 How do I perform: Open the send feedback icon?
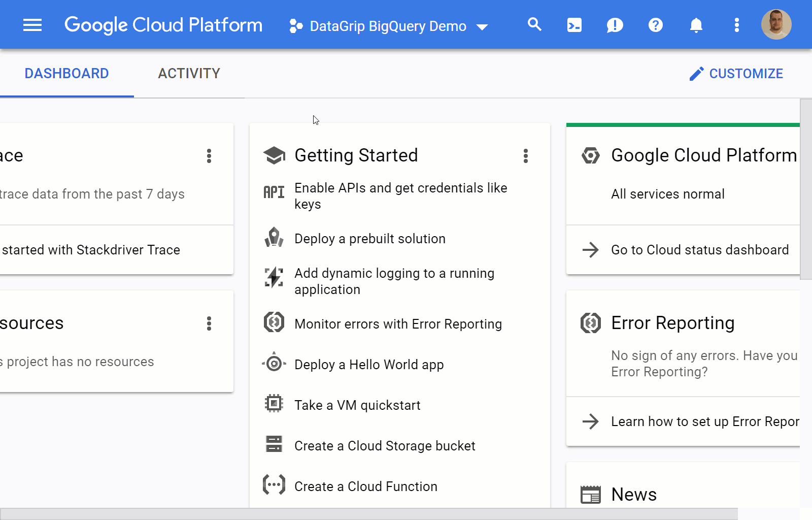(615, 25)
